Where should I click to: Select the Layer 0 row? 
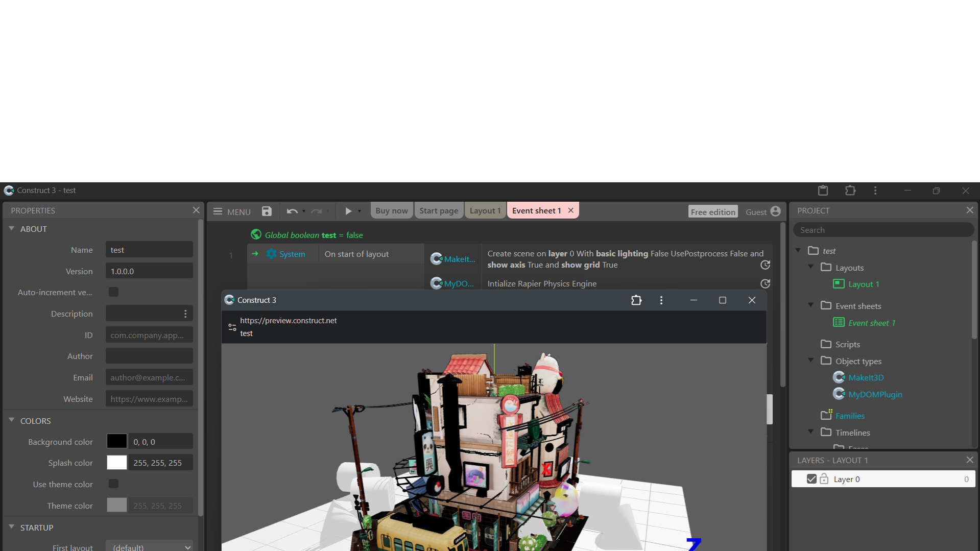coord(883,479)
